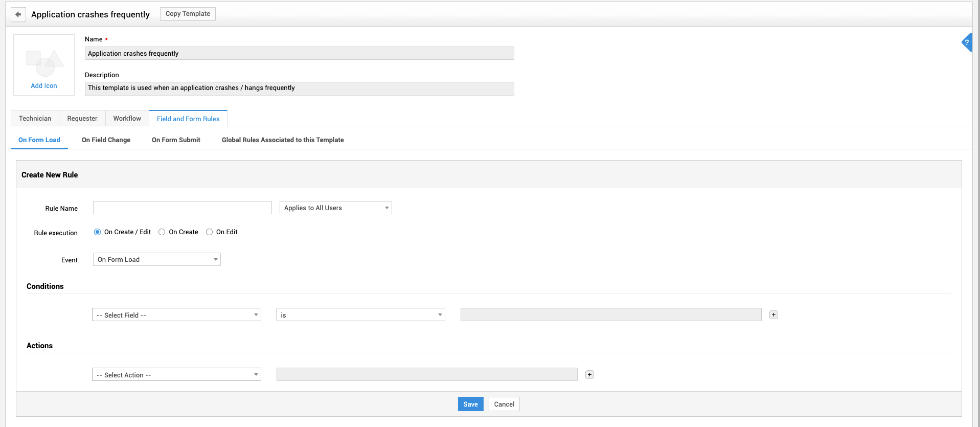The height and width of the screenshot is (427, 980).
Task: Open the blue help icon
Action: [967, 42]
